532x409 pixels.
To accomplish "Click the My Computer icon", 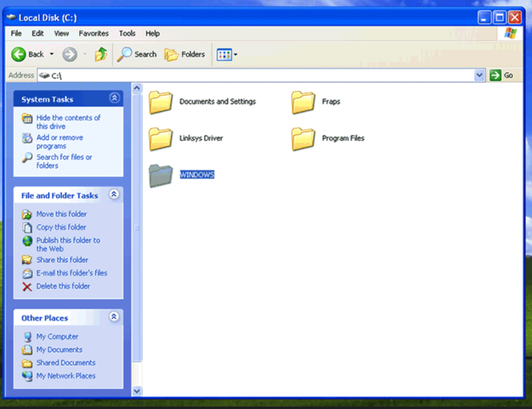I will (x=27, y=337).
